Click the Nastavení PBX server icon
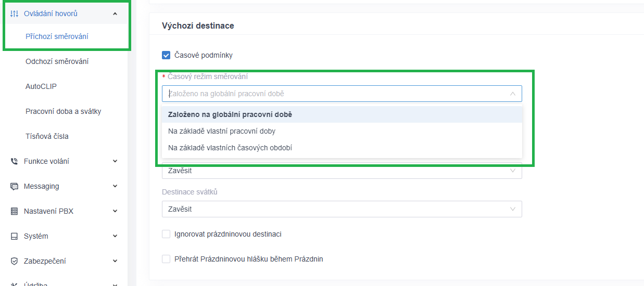 [x=14, y=211]
